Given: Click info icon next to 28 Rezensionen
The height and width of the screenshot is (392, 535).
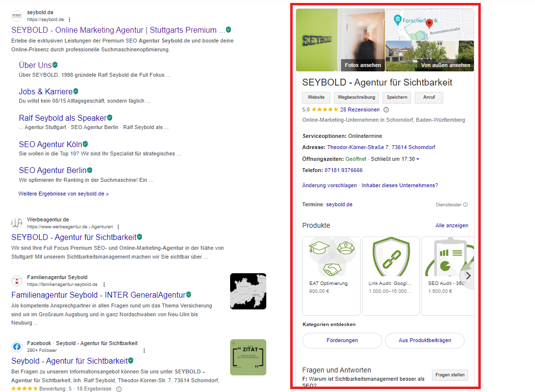Looking at the screenshot, I should click(x=386, y=109).
